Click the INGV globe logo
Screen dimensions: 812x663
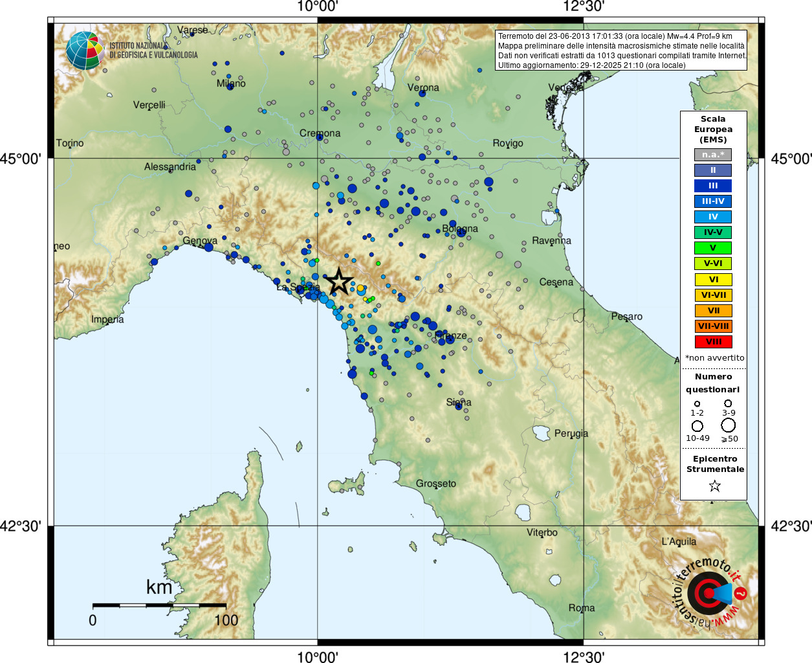coord(85,51)
